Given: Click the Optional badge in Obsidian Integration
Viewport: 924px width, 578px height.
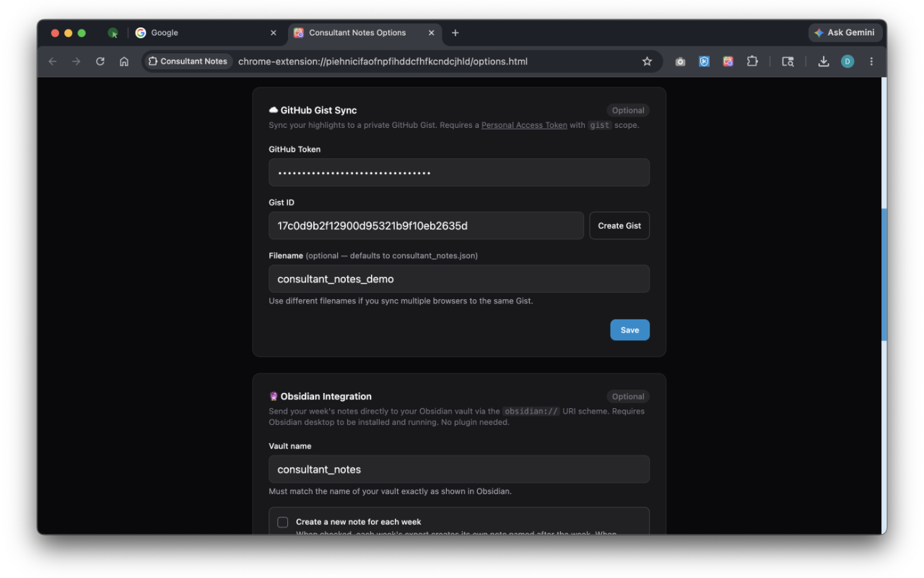Looking at the screenshot, I should coord(628,397).
